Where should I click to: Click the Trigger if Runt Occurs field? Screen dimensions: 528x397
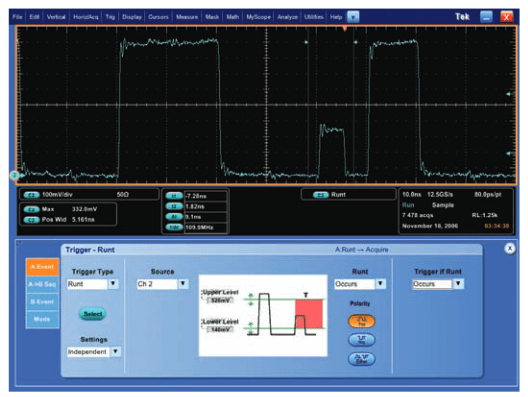pos(432,284)
